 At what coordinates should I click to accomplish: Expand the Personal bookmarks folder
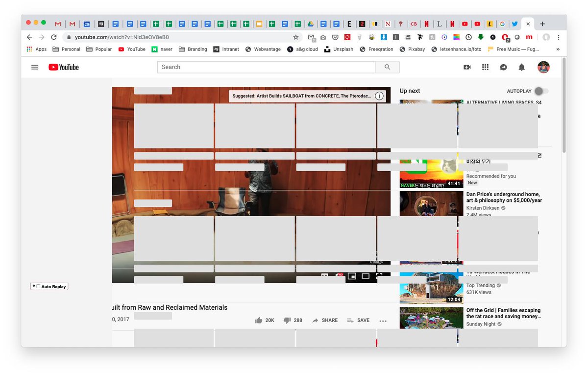(66, 49)
